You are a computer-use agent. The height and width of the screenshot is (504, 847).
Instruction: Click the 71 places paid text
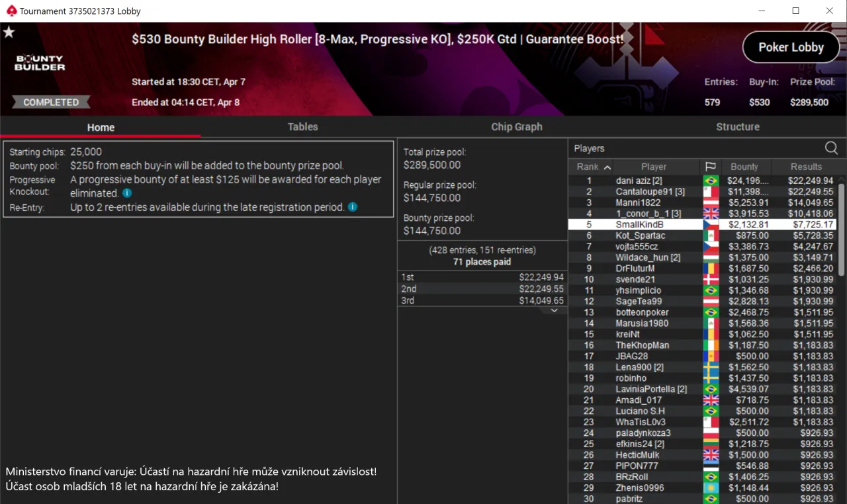(482, 262)
